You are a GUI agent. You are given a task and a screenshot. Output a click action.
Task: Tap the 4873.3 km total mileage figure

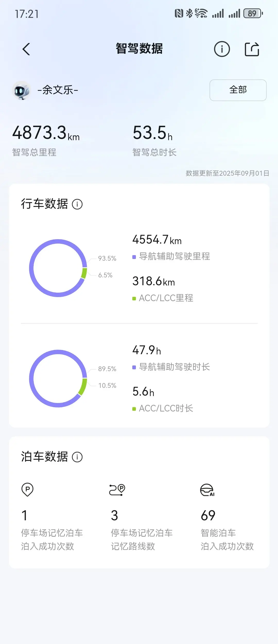[x=46, y=133]
